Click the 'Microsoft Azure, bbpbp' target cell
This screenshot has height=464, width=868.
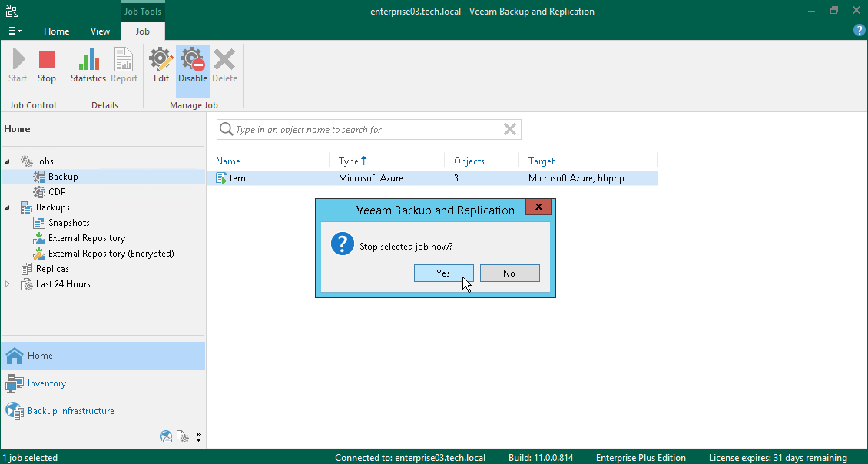pos(576,178)
